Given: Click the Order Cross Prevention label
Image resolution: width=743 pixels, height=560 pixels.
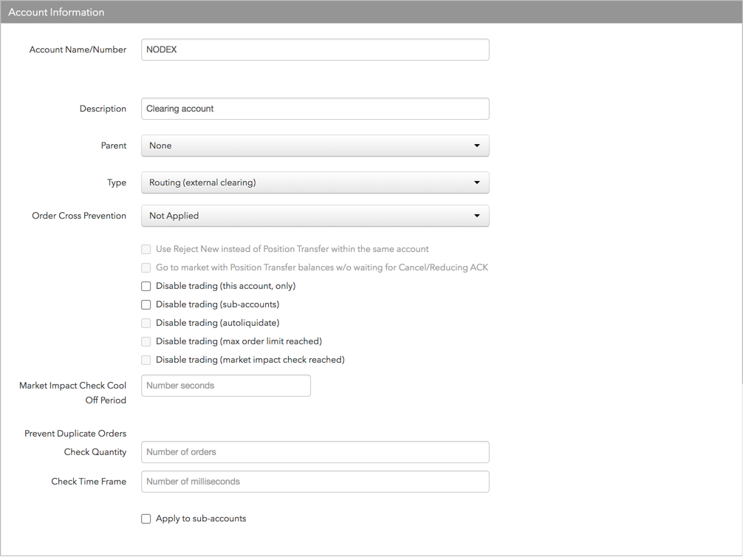Looking at the screenshot, I should (79, 216).
